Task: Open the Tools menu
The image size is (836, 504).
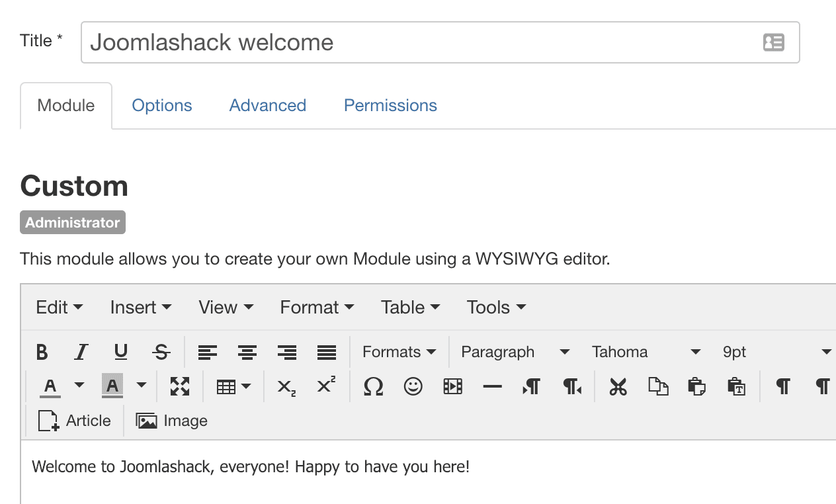Action: coord(497,307)
